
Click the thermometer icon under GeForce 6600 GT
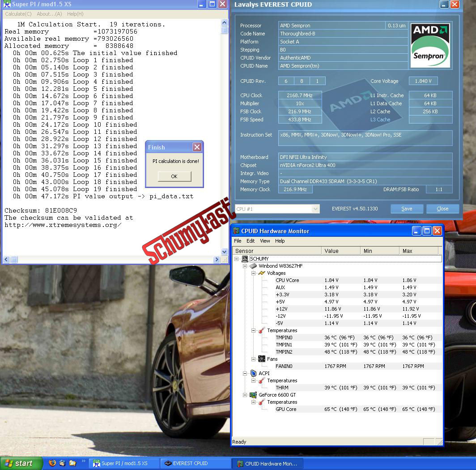261,402
